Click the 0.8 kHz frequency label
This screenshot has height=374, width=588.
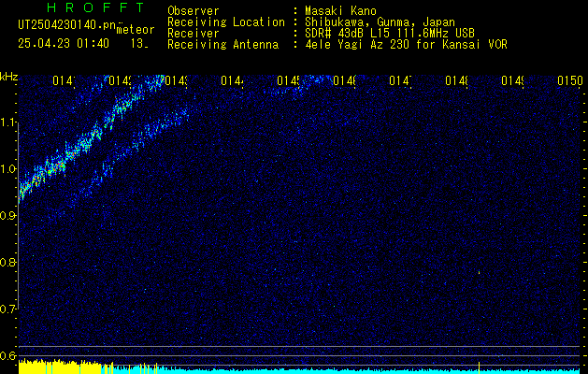click(8, 262)
